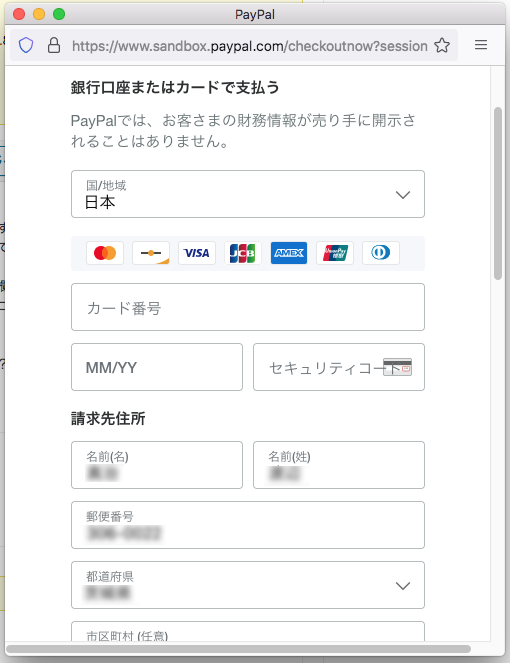Click the Mastercard logo icon
Image resolution: width=510 pixels, height=663 pixels.
click(105, 253)
